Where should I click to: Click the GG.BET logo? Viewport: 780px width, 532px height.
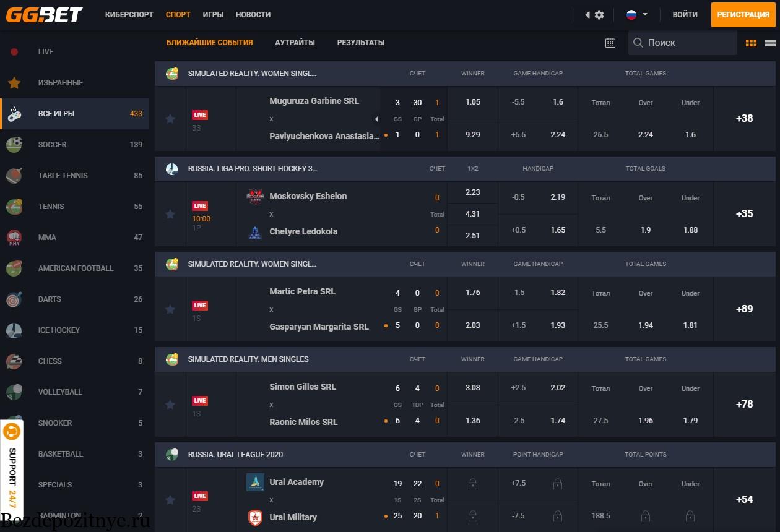pos(44,14)
